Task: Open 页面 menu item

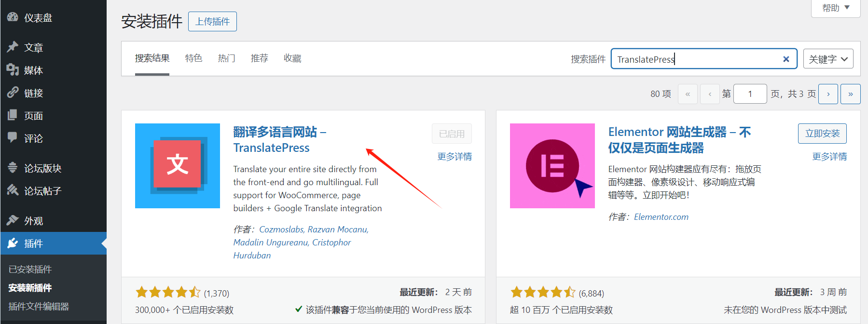Action: click(x=53, y=115)
